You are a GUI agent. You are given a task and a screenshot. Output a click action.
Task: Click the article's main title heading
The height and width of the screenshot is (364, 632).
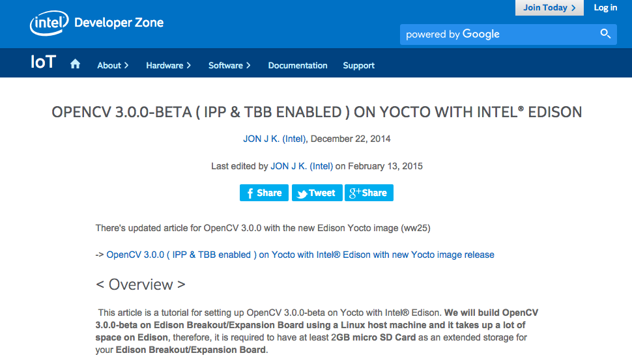click(x=317, y=112)
